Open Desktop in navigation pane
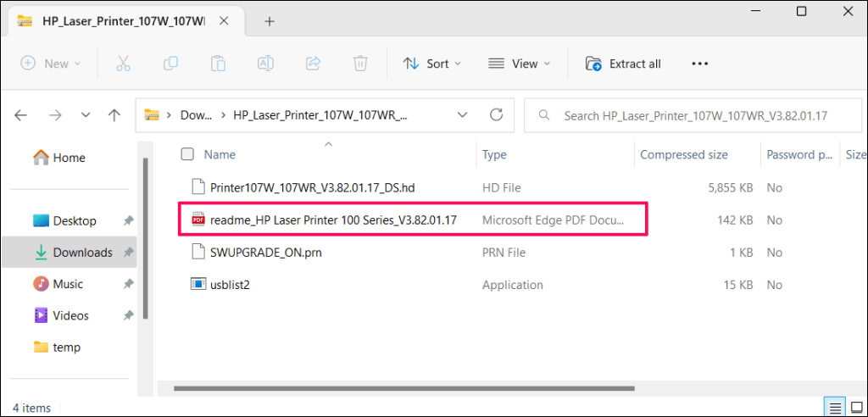 click(64, 221)
